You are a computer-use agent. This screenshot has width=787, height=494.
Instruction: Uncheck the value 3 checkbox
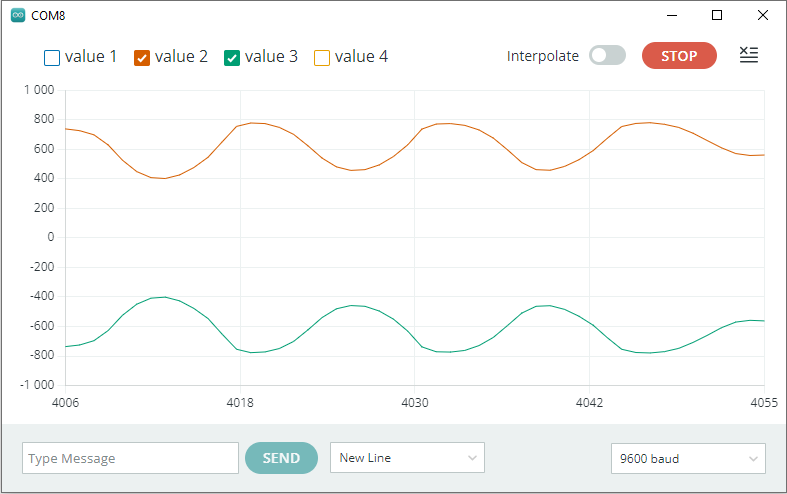232,58
